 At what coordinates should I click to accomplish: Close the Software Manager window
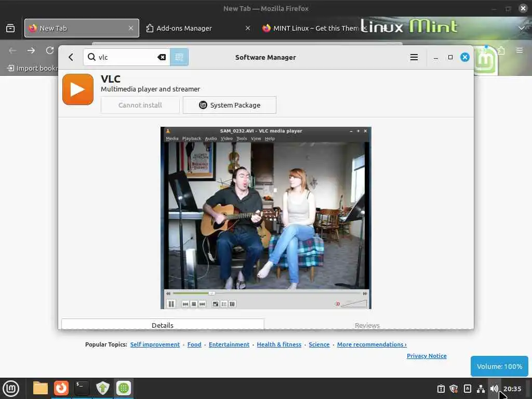(x=465, y=57)
